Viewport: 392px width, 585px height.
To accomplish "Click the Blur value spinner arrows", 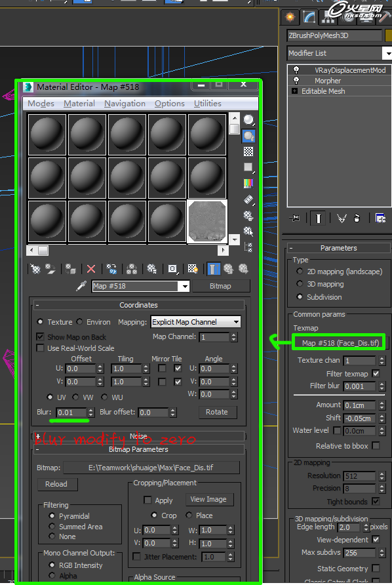I will (x=90, y=413).
